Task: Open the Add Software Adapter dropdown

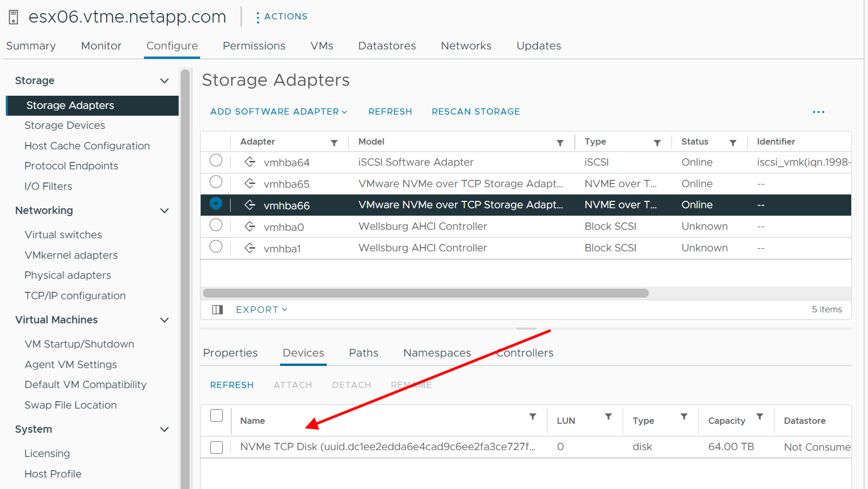Action: [x=278, y=111]
